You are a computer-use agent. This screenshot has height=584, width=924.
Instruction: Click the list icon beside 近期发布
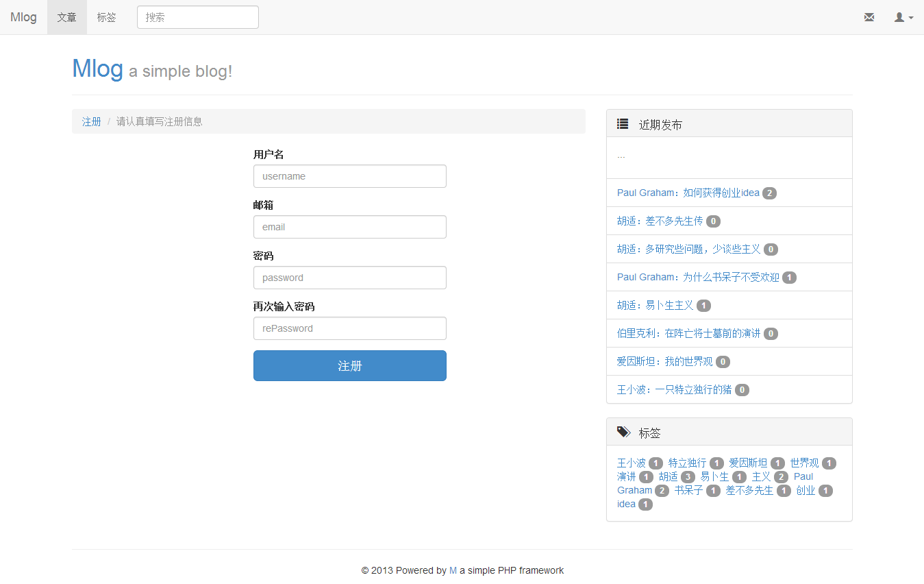[x=623, y=124]
